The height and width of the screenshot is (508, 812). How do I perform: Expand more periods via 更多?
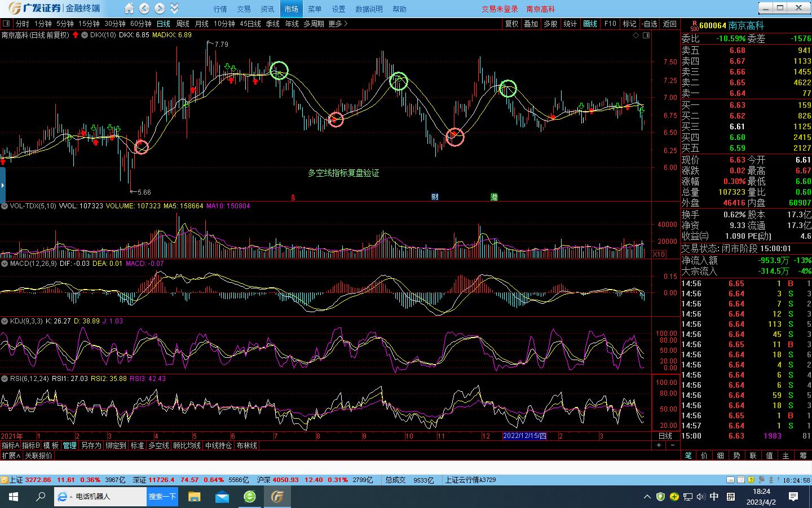coord(337,24)
